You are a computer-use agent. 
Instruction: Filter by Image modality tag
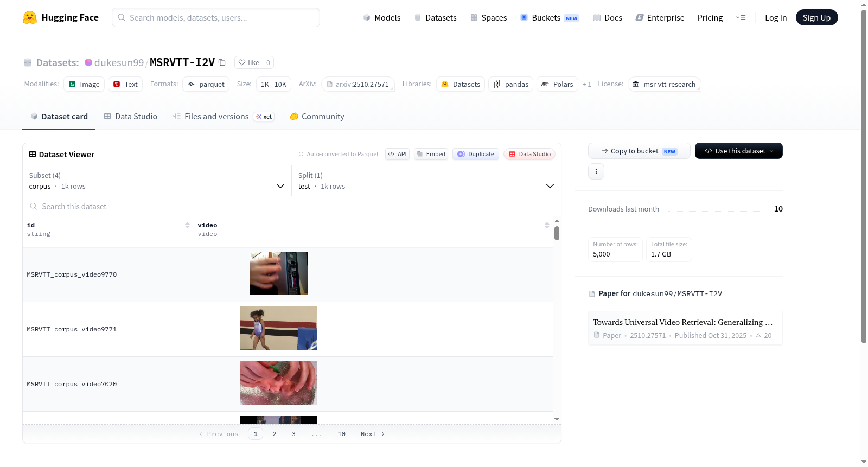click(84, 84)
